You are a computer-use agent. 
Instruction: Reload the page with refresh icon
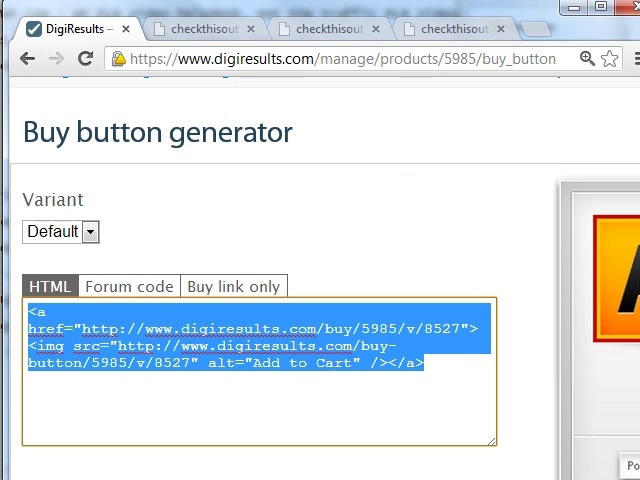pyautogui.click(x=85, y=59)
